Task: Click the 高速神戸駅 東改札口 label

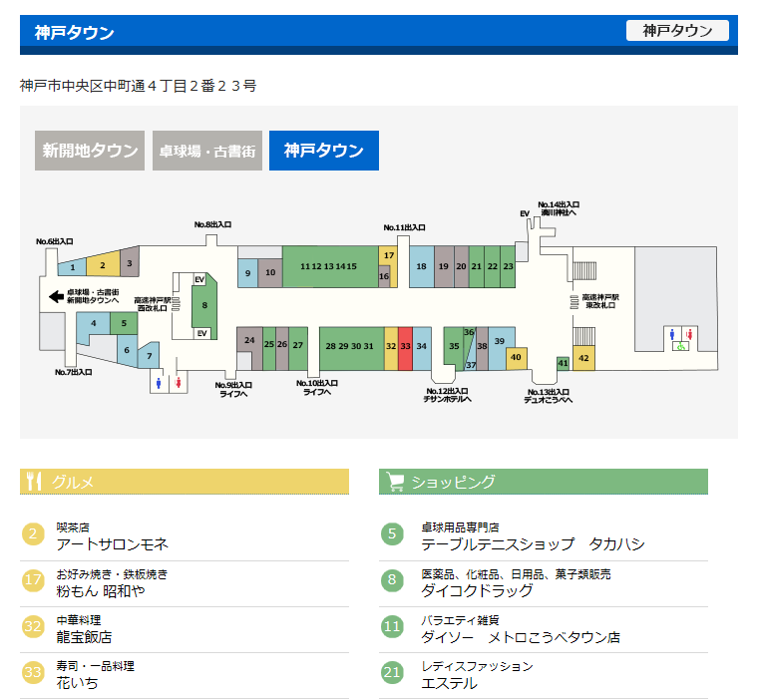Action: (x=600, y=301)
